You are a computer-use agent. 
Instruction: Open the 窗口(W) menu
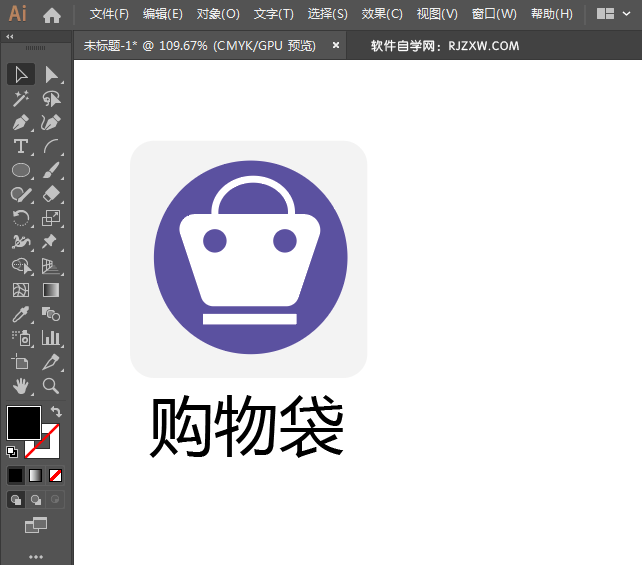click(494, 14)
